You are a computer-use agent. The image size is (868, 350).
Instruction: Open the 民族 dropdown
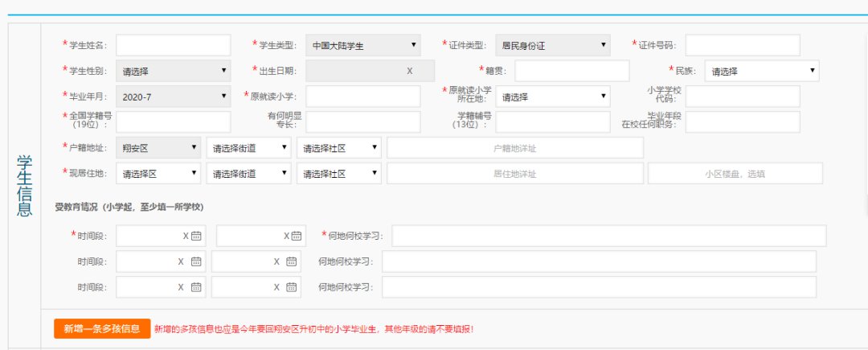click(761, 71)
